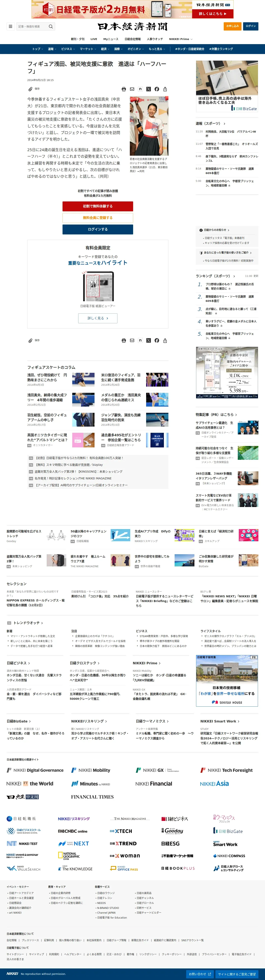Screen dimensions: 265x980
Task: Click the navy ログインする button
Action: click(98, 229)
